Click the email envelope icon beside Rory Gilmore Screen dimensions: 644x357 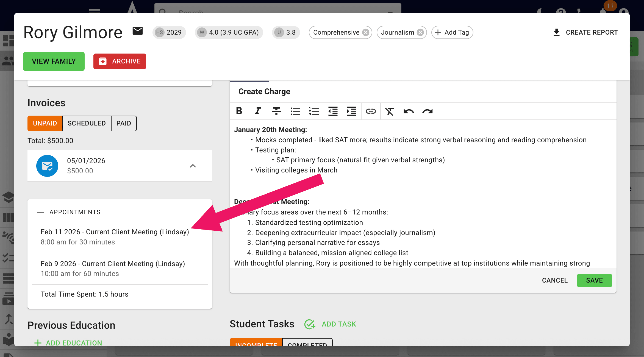(x=138, y=31)
